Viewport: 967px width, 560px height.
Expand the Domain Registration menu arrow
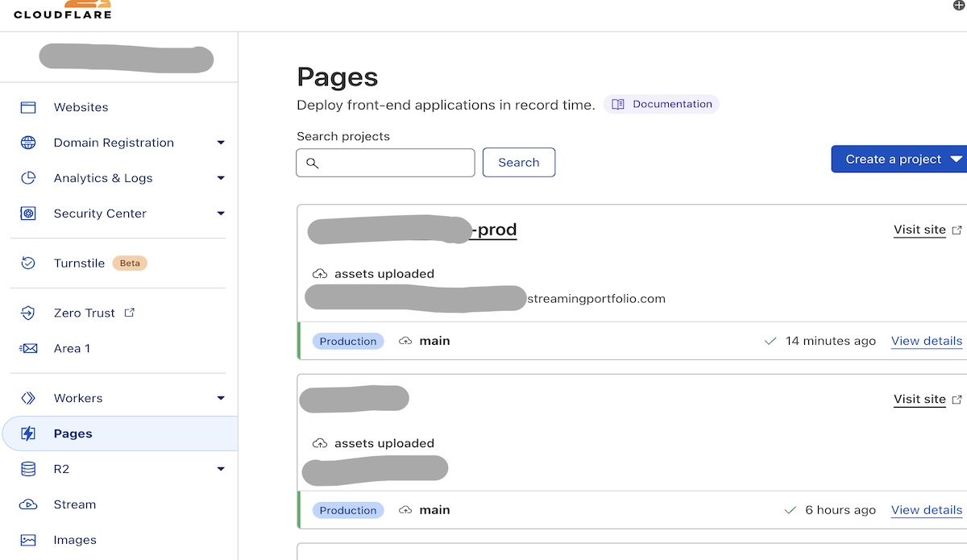221,143
